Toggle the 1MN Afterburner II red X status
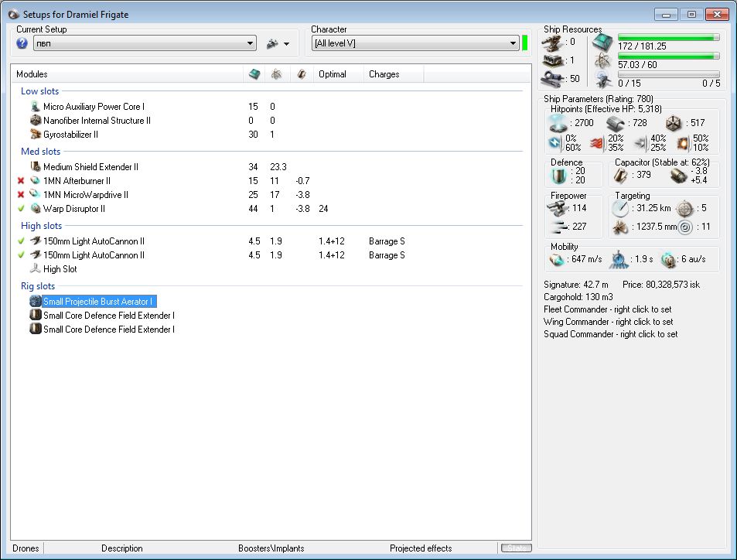Screen dimensions: 737x560 pos(21,180)
